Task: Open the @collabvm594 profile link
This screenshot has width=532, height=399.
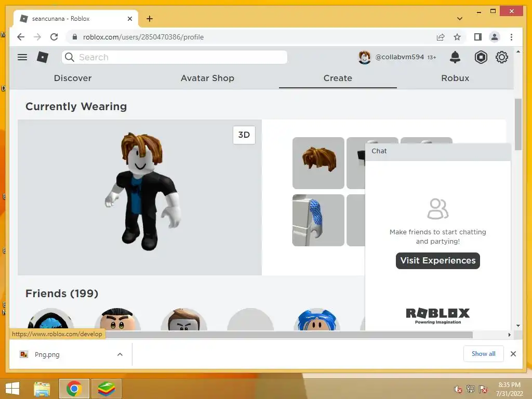Action: pos(400,57)
